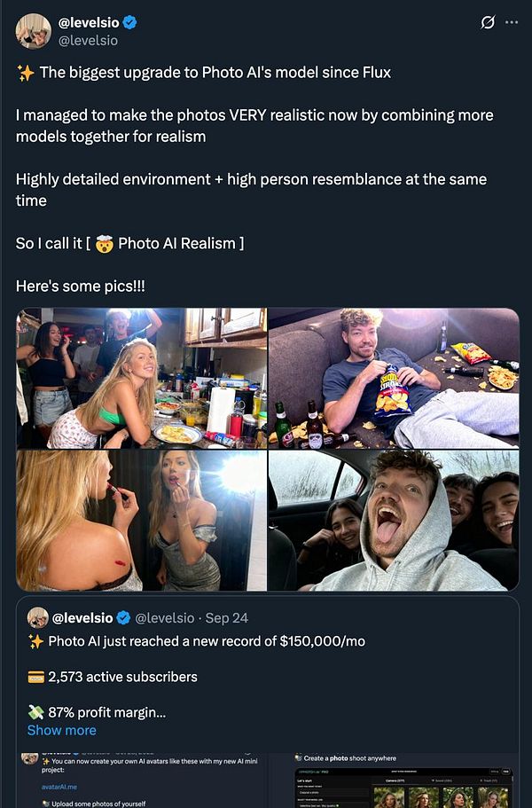Open the lipstick mirror photo
The image size is (532, 808).
pyautogui.click(x=142, y=521)
